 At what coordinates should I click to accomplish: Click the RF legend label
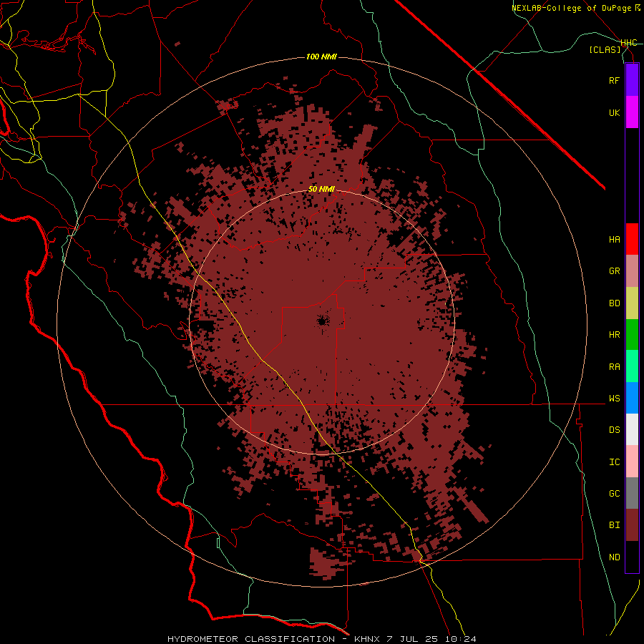coord(614,81)
